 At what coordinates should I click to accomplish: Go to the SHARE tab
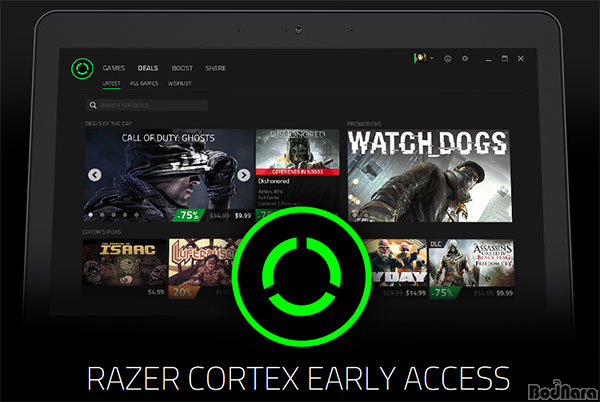pyautogui.click(x=215, y=68)
